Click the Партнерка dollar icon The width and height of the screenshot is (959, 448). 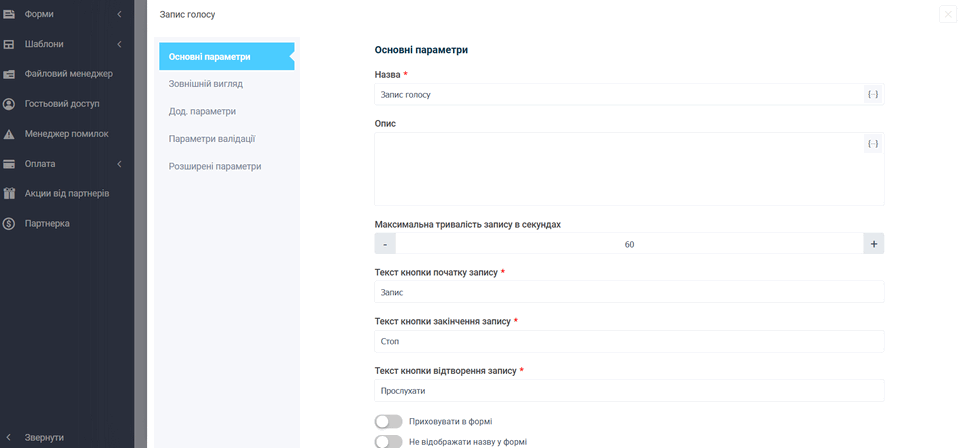pos(9,224)
